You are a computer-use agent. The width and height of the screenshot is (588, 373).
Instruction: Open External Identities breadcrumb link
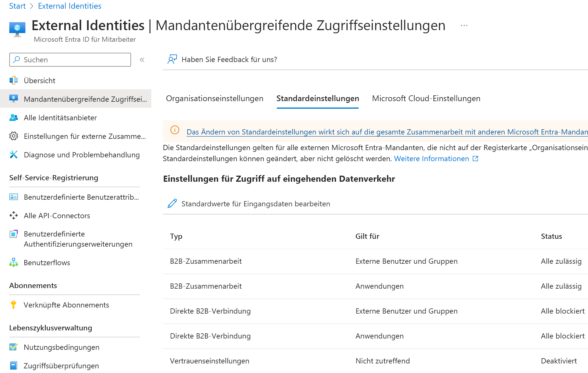tap(70, 6)
